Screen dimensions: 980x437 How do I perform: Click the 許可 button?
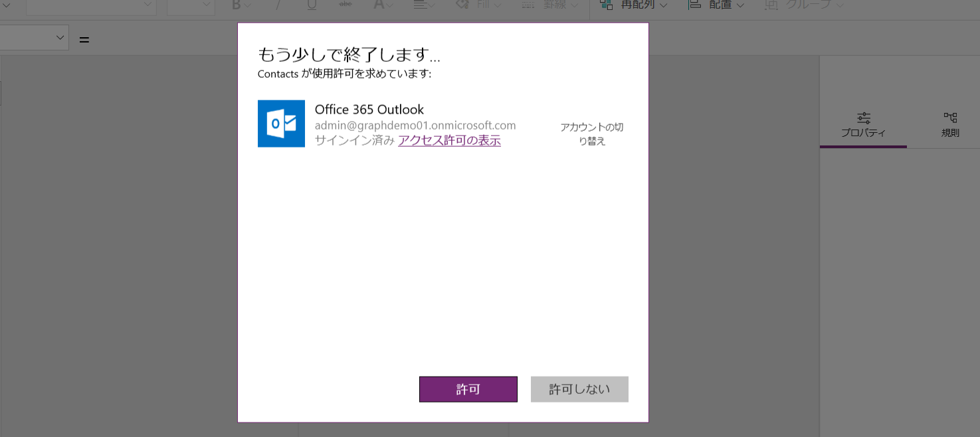[x=468, y=389]
